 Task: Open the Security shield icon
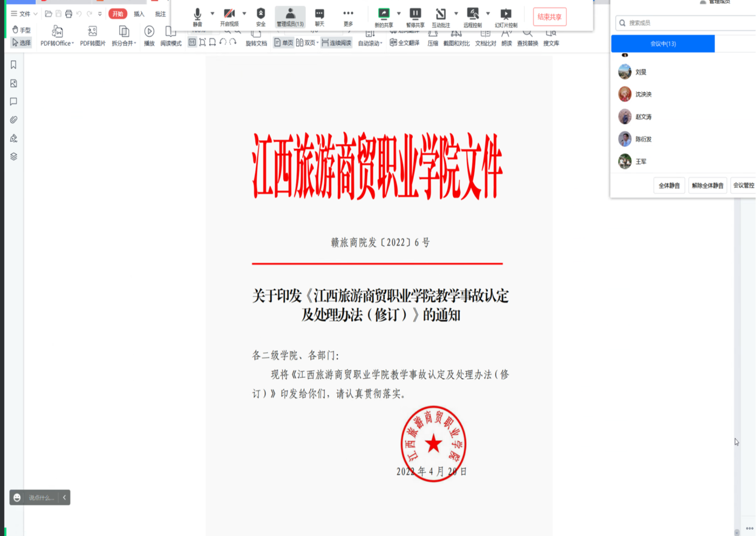pos(261,17)
